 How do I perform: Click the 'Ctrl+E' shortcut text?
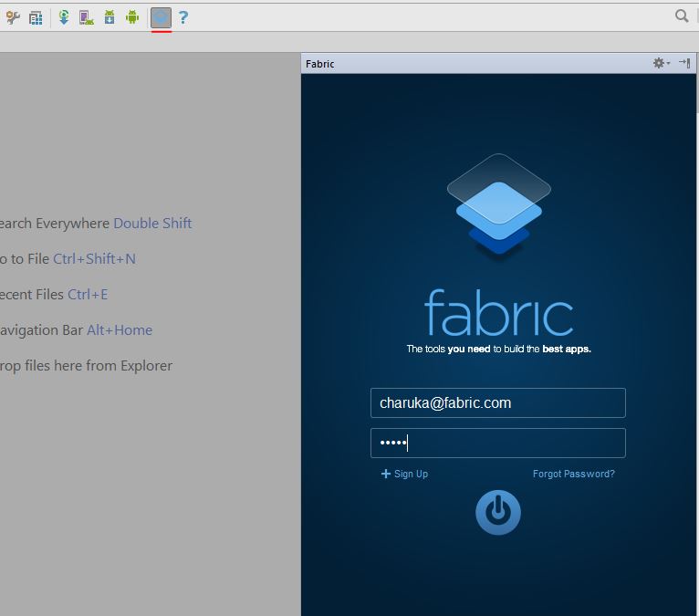[x=88, y=295]
